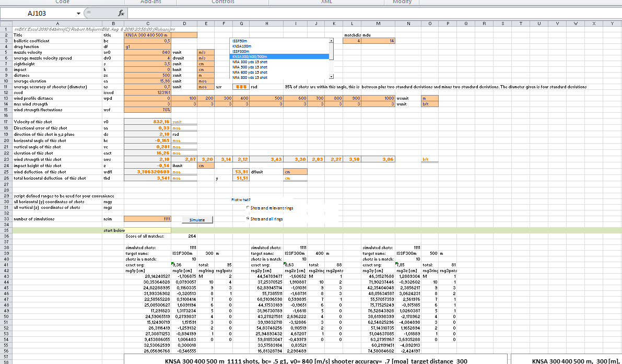Select row 35 header
This screenshot has height=364, width=622.
click(6, 230)
